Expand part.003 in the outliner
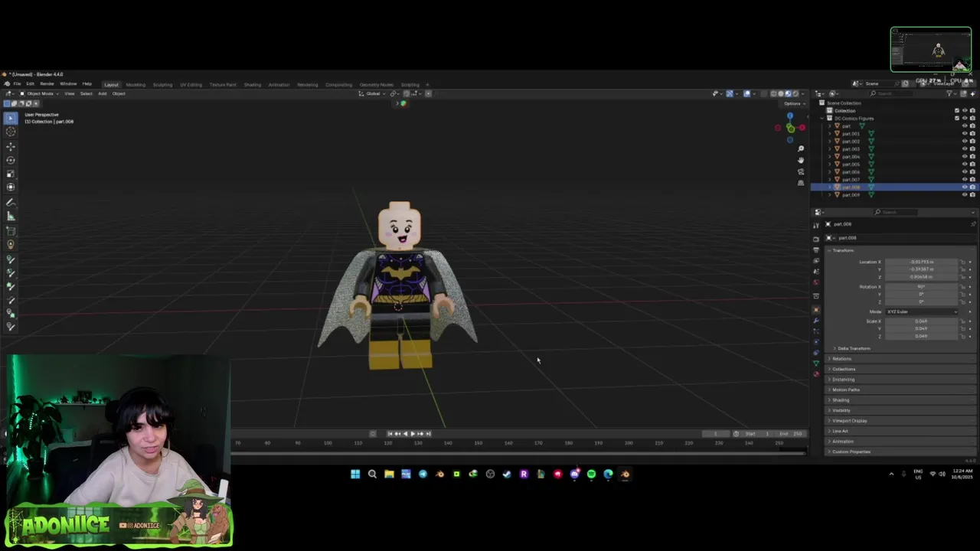 point(830,148)
